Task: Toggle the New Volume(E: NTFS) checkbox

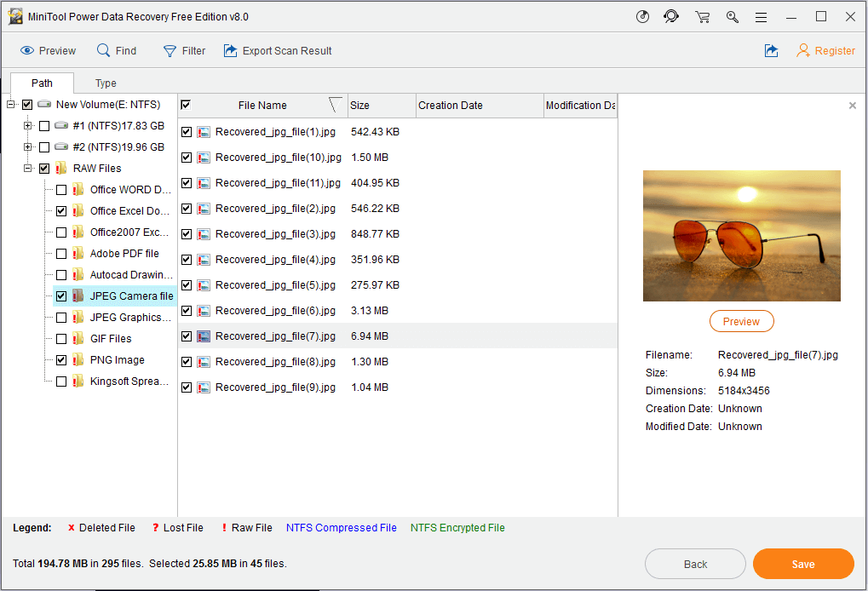Action: coord(27,104)
